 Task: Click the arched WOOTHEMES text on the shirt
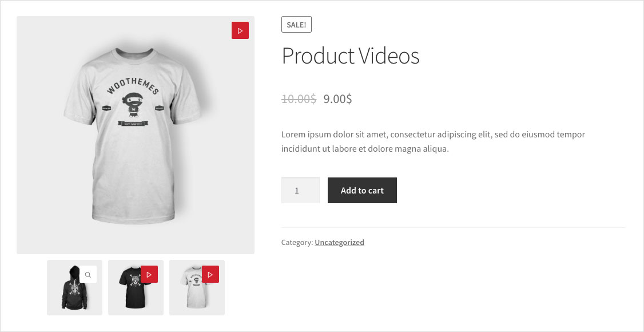coord(133,84)
